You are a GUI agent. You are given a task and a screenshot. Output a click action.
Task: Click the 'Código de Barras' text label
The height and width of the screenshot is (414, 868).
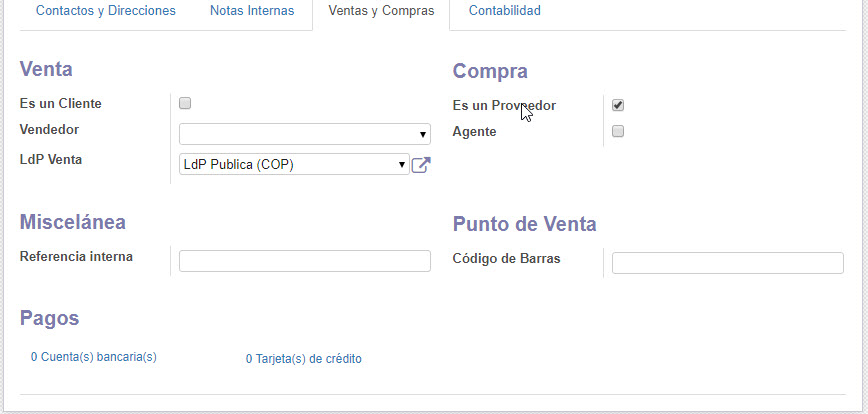pos(506,258)
